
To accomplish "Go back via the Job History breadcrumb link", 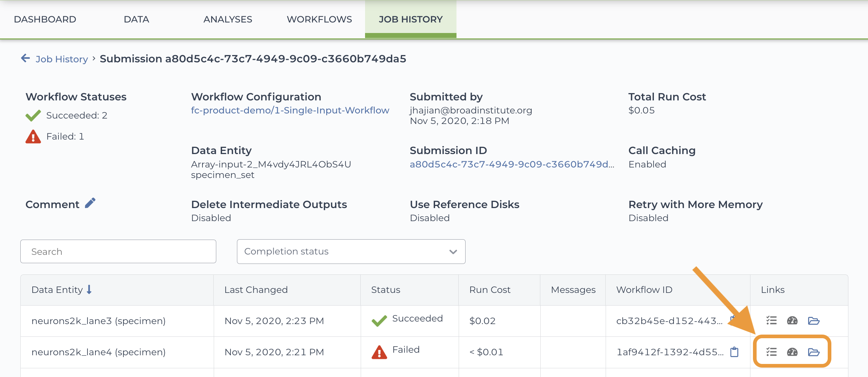I will point(62,59).
